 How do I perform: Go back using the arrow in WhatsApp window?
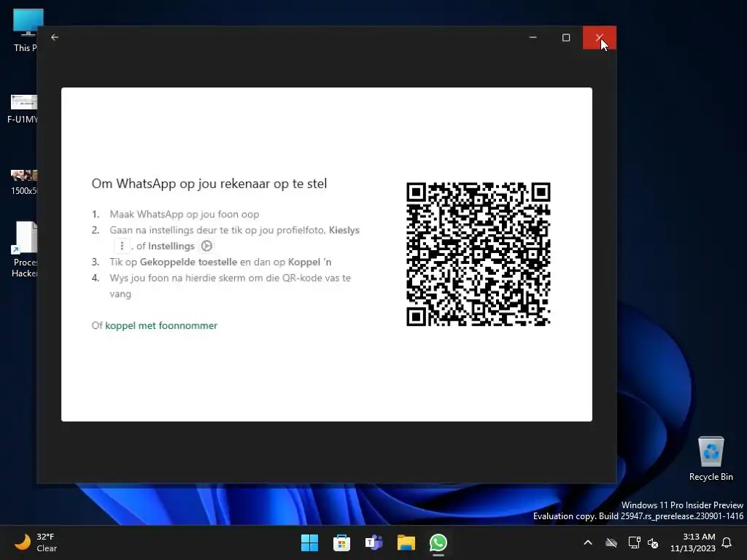pos(55,37)
